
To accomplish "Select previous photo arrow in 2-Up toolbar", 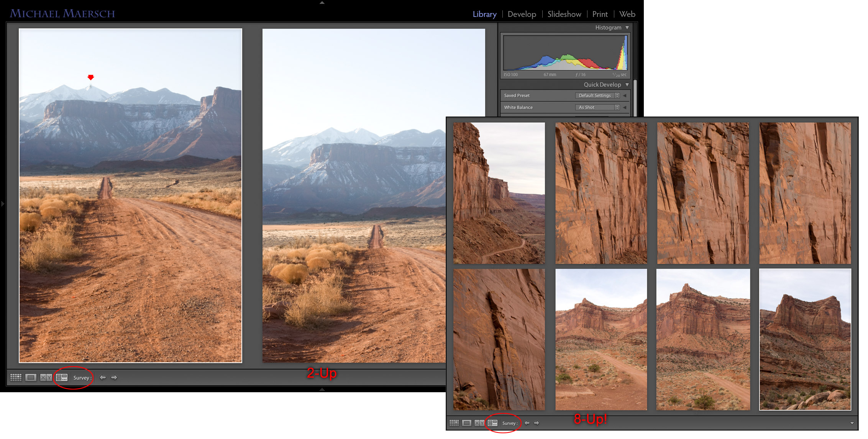I will (103, 378).
